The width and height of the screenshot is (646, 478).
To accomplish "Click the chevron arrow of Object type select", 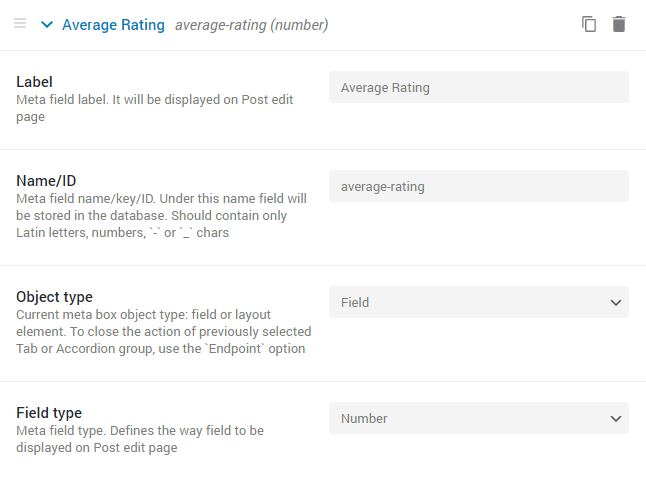I will click(x=616, y=302).
